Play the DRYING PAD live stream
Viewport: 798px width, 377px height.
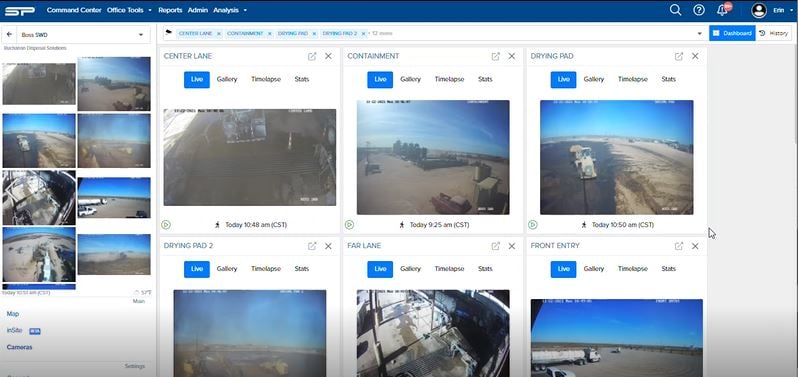tap(533, 224)
